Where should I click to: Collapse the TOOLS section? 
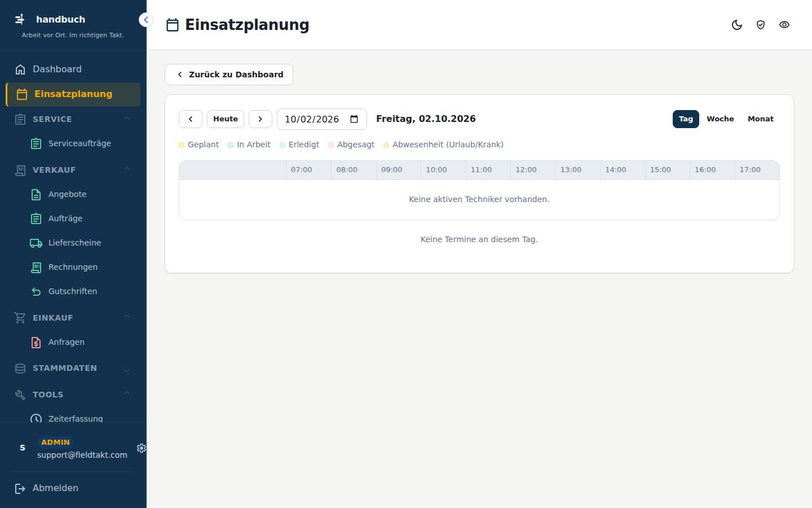click(73, 395)
